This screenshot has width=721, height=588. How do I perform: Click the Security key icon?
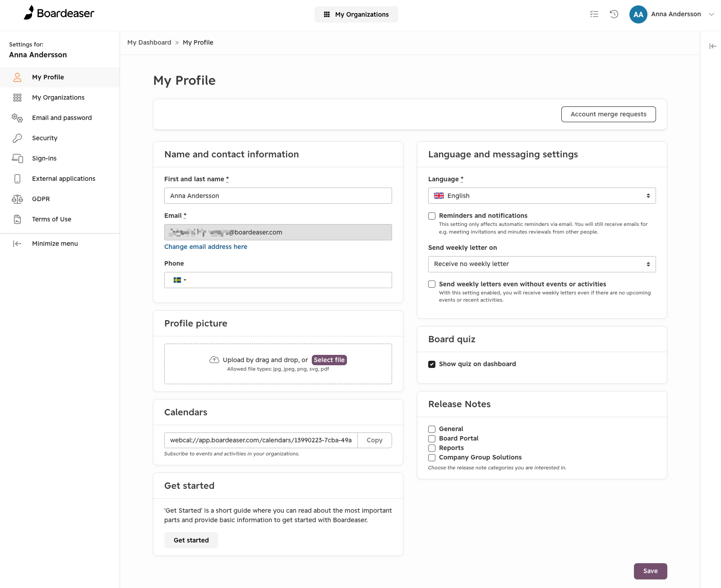pos(17,138)
